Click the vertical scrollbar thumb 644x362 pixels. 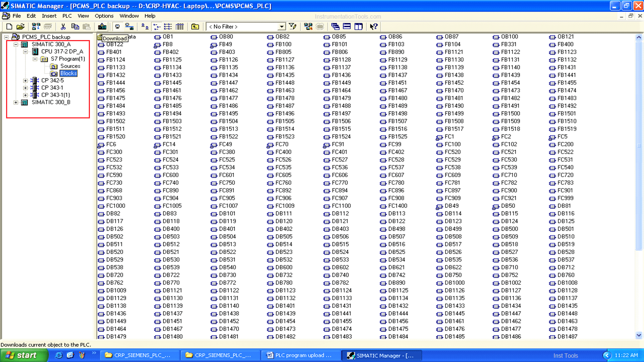pyautogui.click(x=639, y=146)
